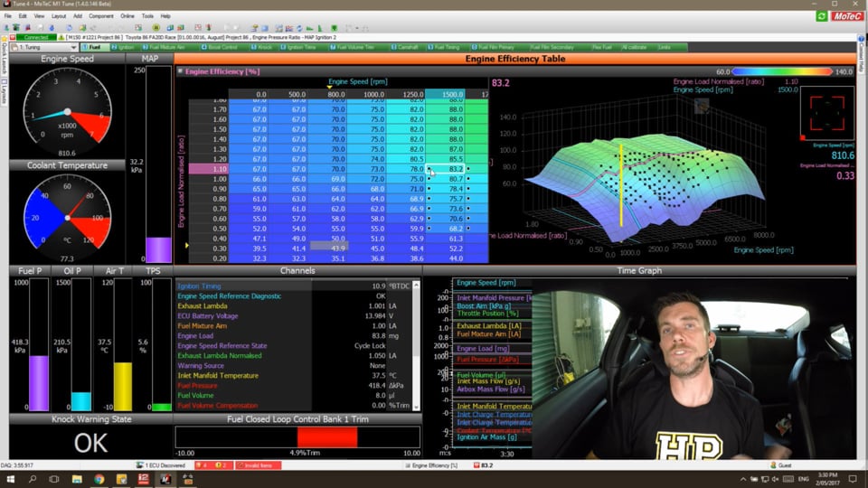Click the 3D engine efficiency surface plot
Viewport: 868px width, 488px height.
coord(645,188)
